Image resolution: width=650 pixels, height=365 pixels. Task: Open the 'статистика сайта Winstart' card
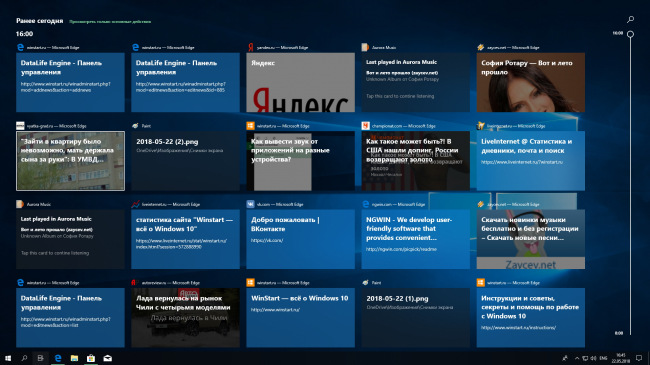click(x=185, y=239)
